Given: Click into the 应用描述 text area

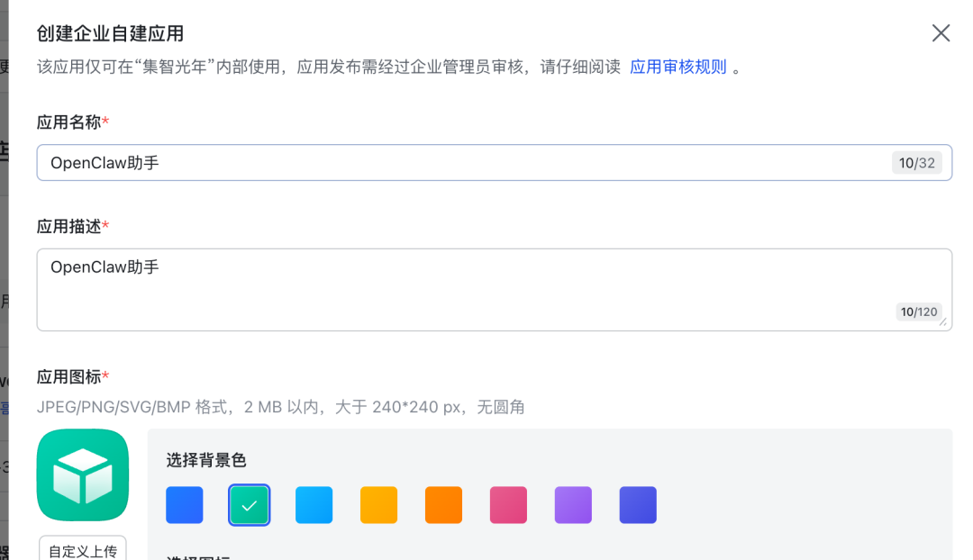Looking at the screenshot, I should [450, 289].
